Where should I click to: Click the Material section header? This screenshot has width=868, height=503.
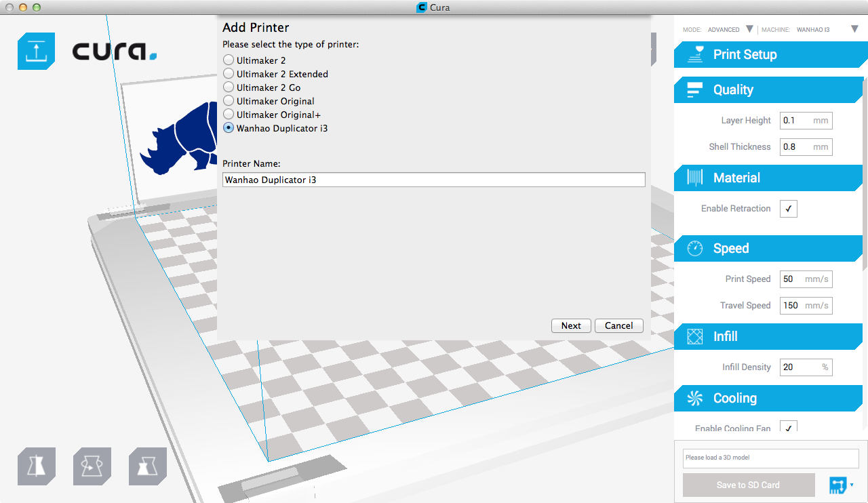pos(768,178)
